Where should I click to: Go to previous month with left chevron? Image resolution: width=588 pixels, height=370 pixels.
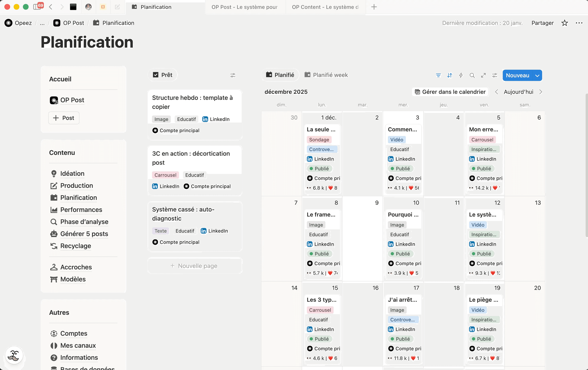pos(497,92)
